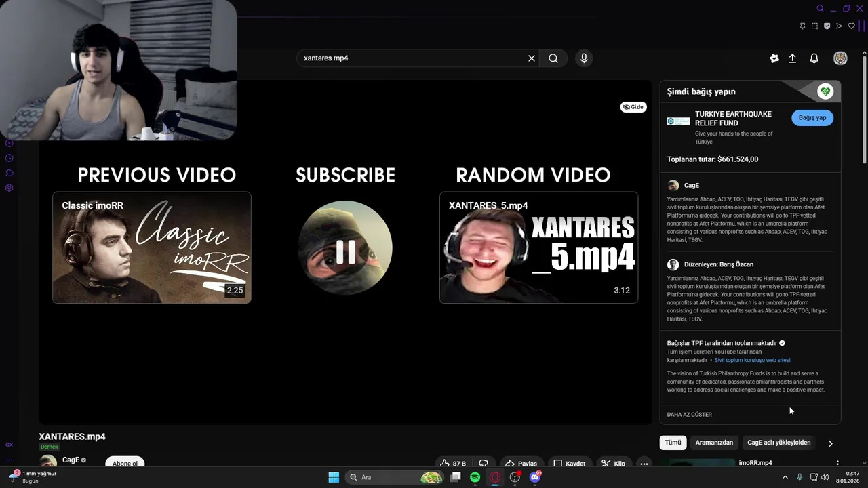Click Opera sidebar clock history icon
The height and width of the screenshot is (488, 868).
click(x=9, y=158)
